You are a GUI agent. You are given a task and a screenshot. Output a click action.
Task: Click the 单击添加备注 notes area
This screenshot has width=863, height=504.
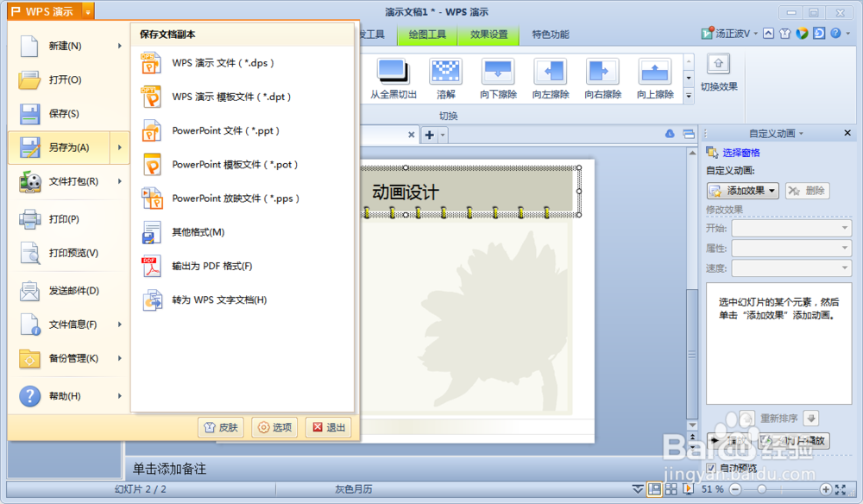[x=169, y=469]
